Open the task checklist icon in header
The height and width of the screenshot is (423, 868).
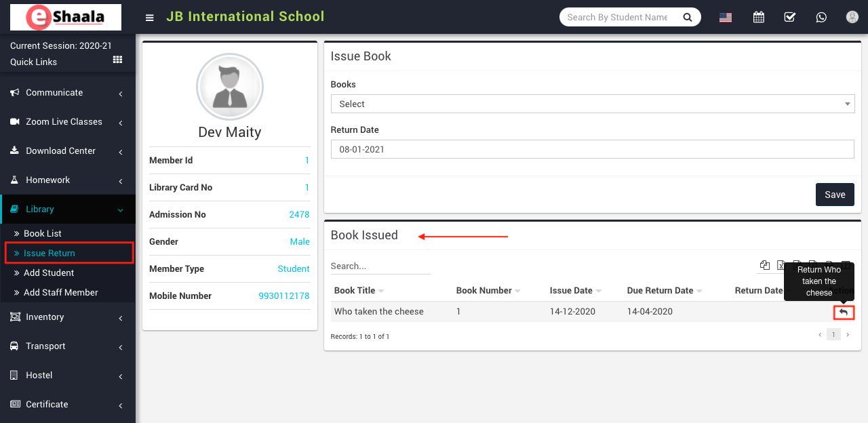point(790,17)
